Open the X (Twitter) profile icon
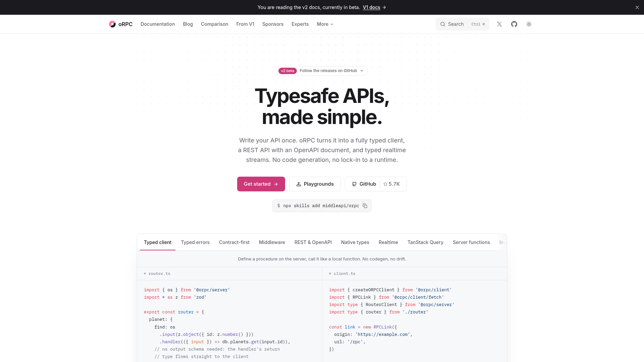Image resolution: width=644 pixels, height=362 pixels. (x=499, y=24)
